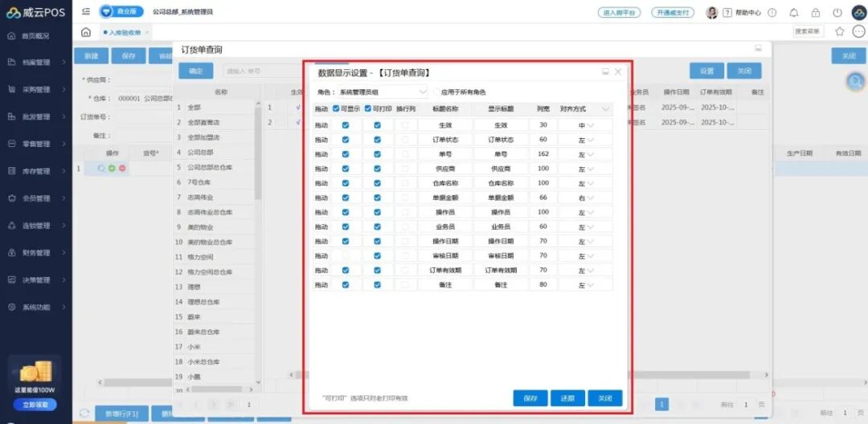Open the help center icon
This screenshot has width=868, height=424.
click(727, 13)
